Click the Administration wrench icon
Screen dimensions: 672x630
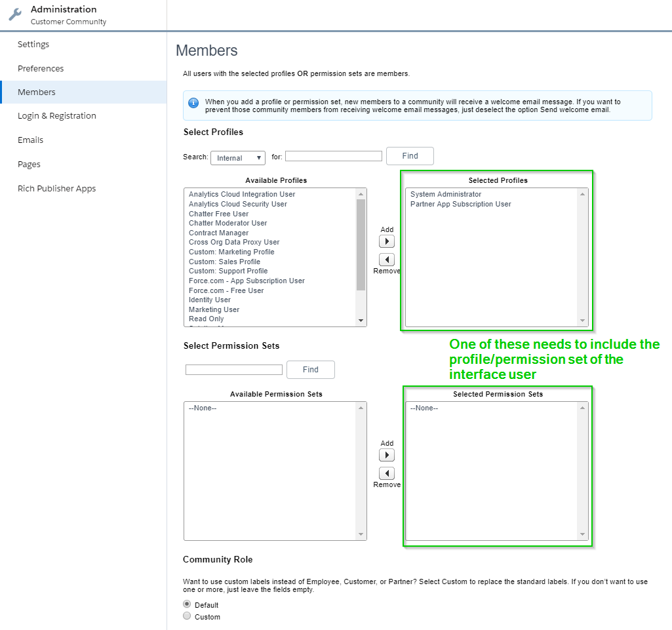(14, 14)
